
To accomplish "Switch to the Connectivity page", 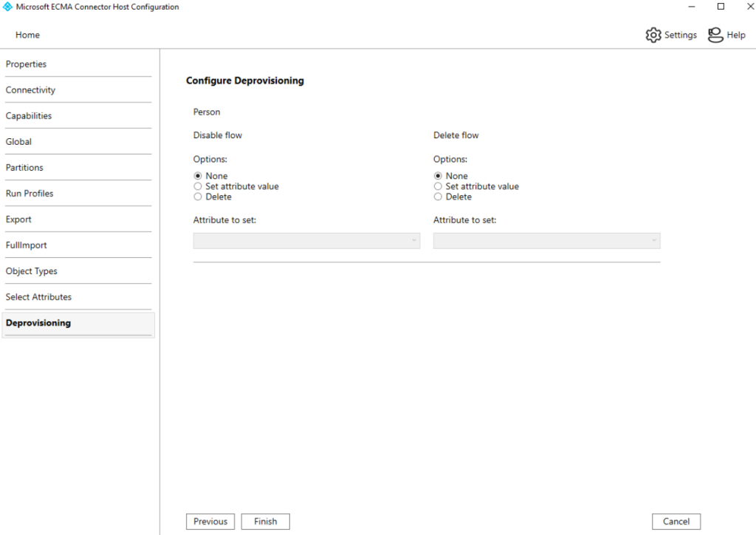I will [x=30, y=89].
